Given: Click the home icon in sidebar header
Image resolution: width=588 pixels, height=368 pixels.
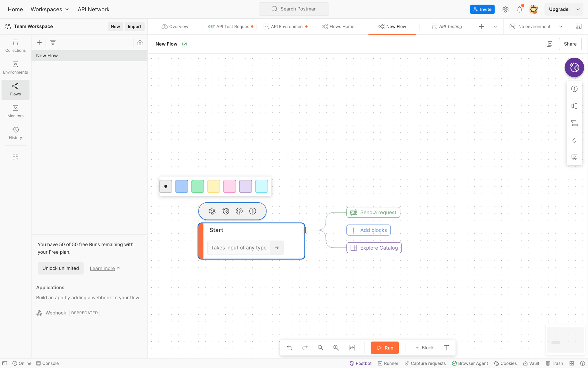Looking at the screenshot, I should point(140,43).
